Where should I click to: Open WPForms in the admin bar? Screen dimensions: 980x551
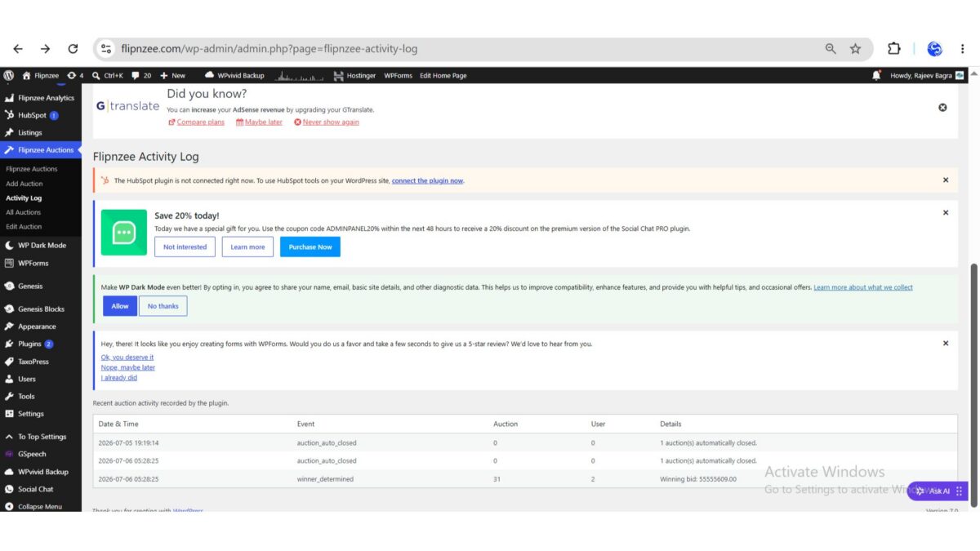(x=399, y=75)
